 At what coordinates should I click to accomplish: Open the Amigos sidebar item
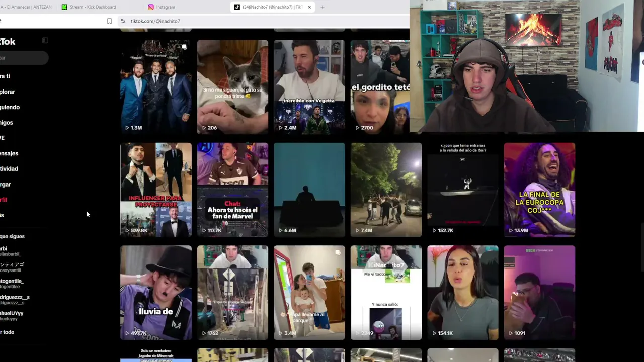(x=7, y=123)
